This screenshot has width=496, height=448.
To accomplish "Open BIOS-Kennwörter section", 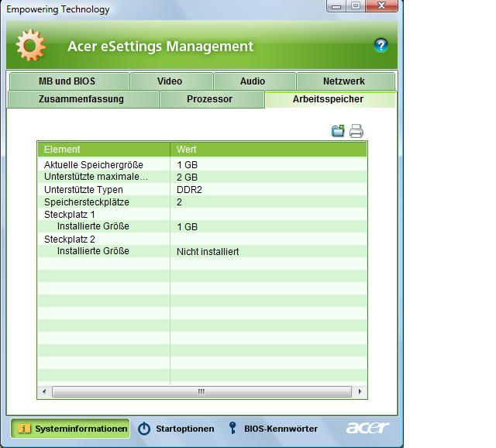I will tap(273, 429).
